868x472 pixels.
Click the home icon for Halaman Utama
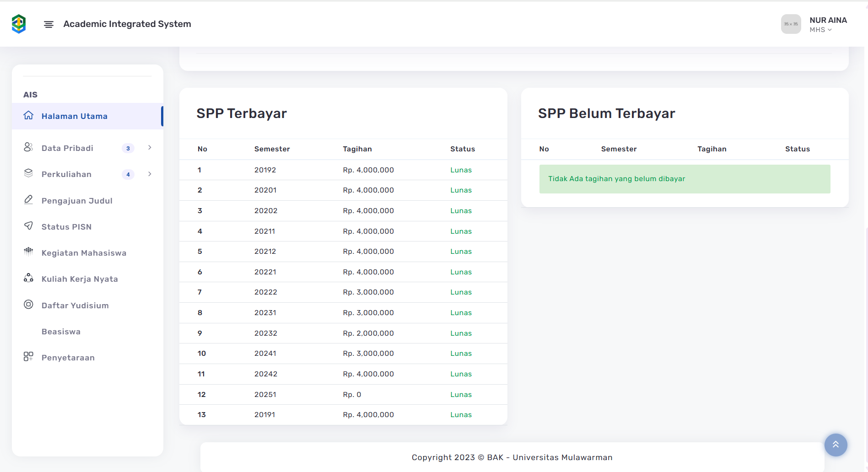(28, 115)
